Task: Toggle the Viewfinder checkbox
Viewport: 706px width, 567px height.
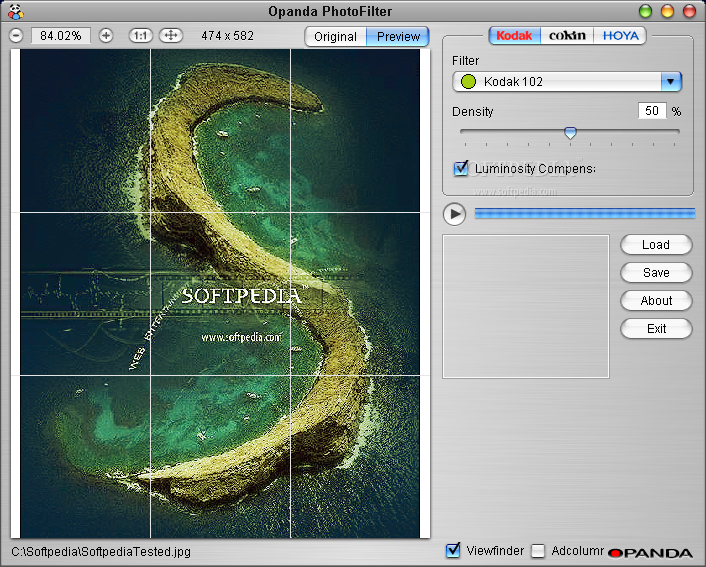Action: coord(453,551)
